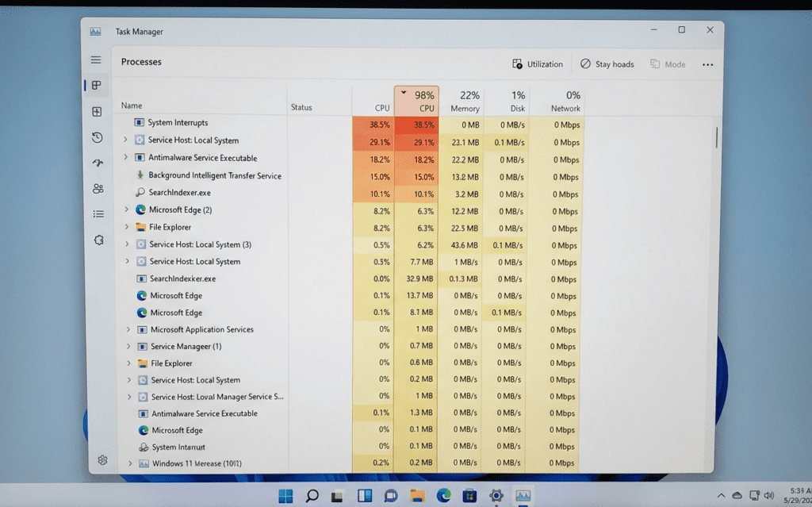Expand File Explorer using 22.5 MB memory

126,227
